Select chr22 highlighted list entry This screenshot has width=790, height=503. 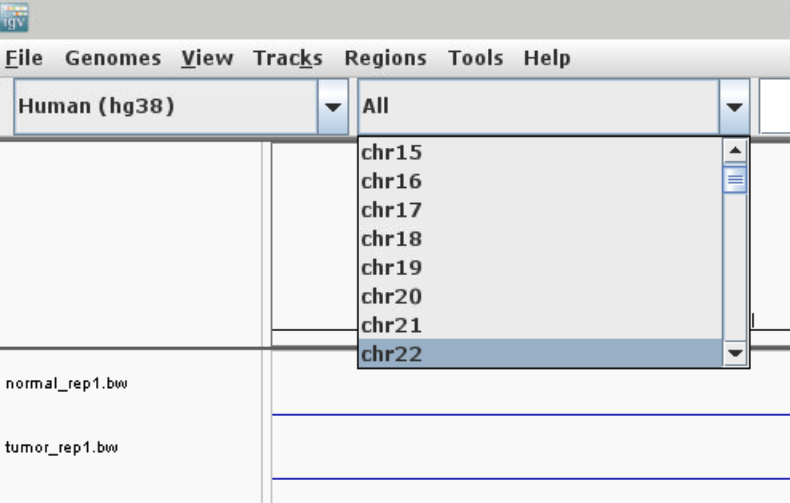[x=391, y=354]
